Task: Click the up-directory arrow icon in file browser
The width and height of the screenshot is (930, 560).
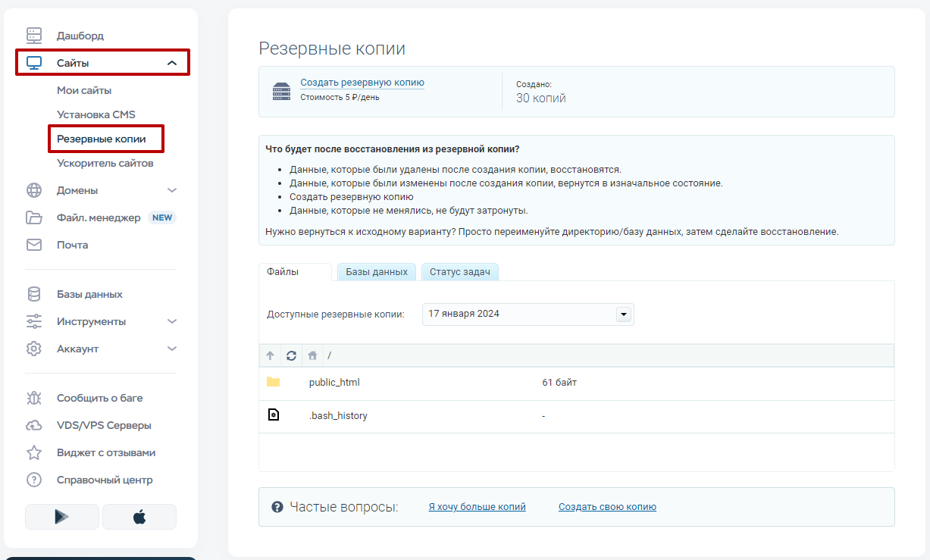Action: pyautogui.click(x=270, y=355)
